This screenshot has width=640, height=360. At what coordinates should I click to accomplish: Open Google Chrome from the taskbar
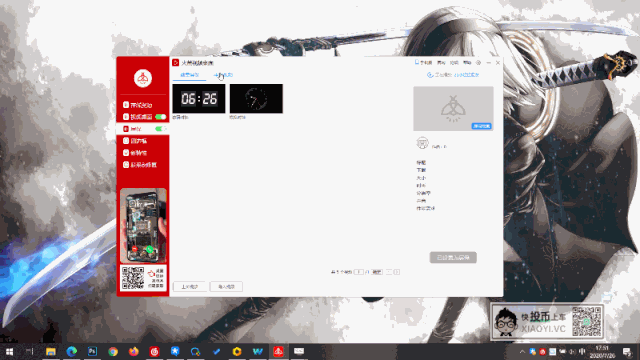coord(113,351)
